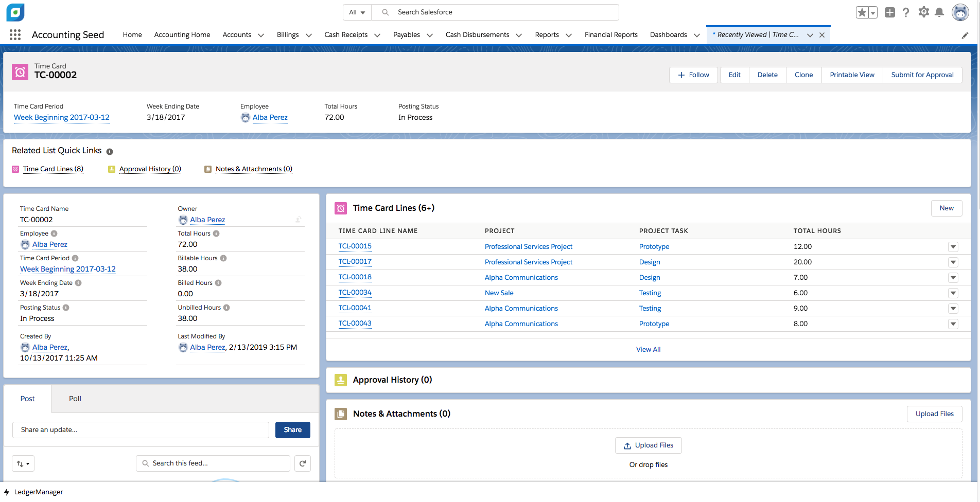Open the feed sort order icon

[23, 463]
